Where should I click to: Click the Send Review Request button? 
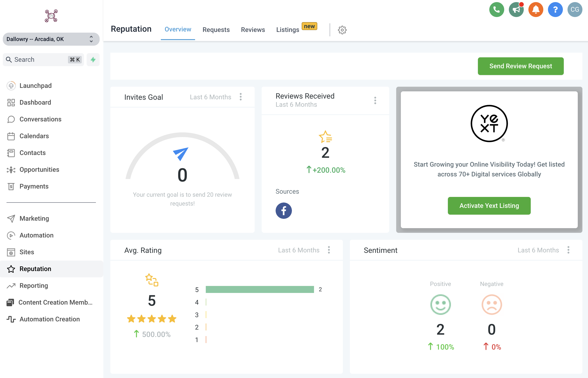click(x=520, y=66)
